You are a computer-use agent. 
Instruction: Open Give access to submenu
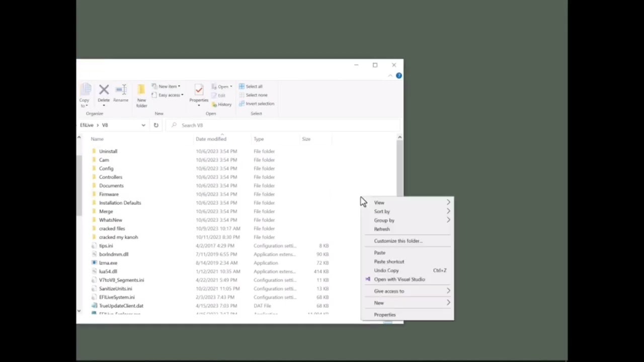408,291
